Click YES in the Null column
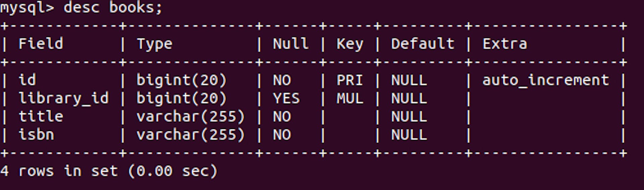Screen dimensions: 644x190 click(286, 98)
